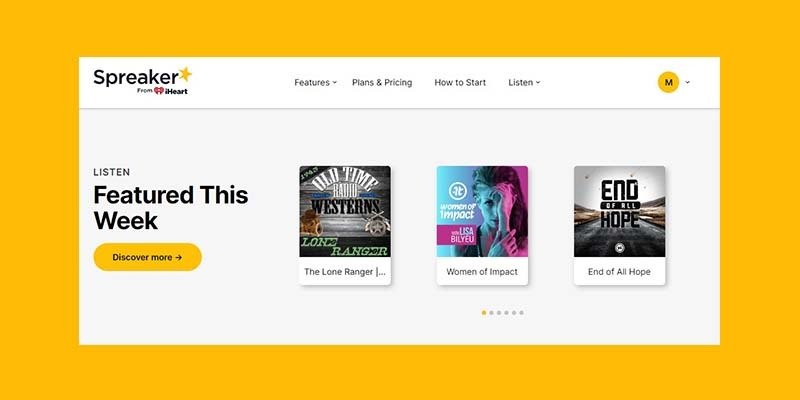Select the first yellow carousel dot
The height and width of the screenshot is (400, 800).
[484, 313]
